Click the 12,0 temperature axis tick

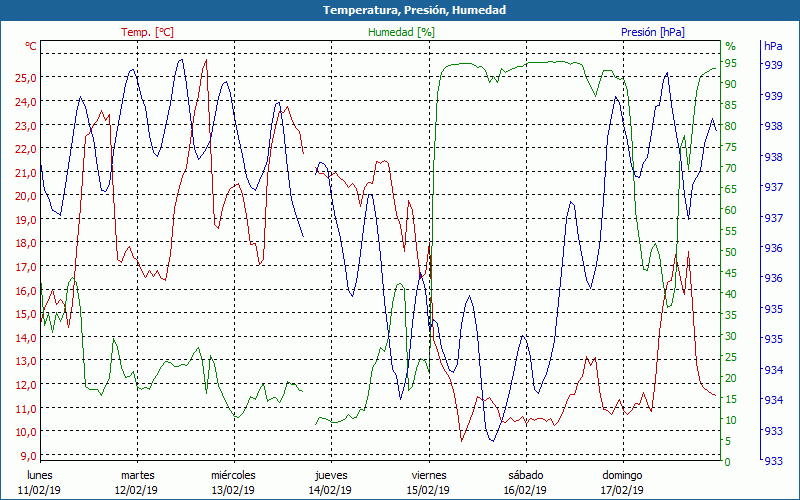(x=27, y=384)
